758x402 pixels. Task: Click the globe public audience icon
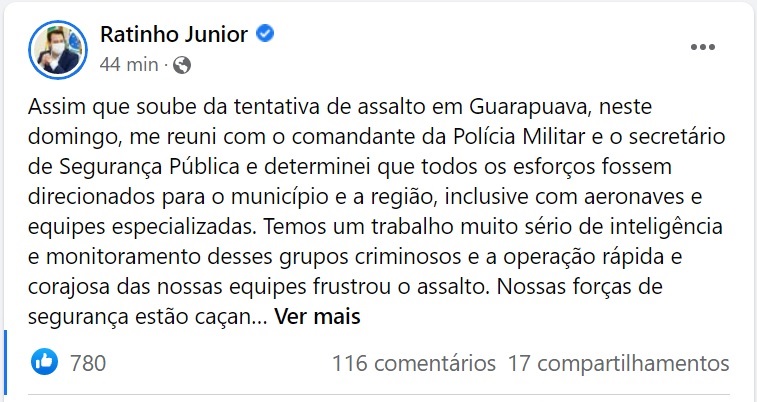(x=182, y=65)
